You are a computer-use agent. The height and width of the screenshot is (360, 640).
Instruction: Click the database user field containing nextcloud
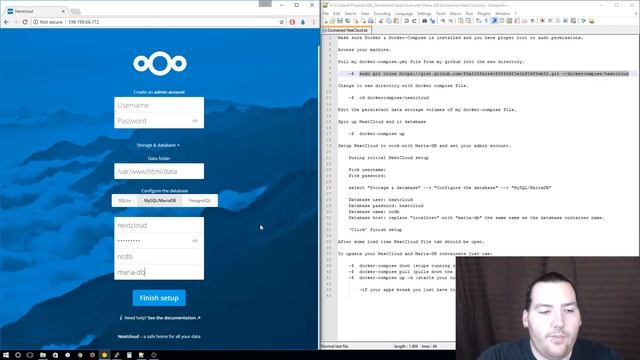[159, 225]
